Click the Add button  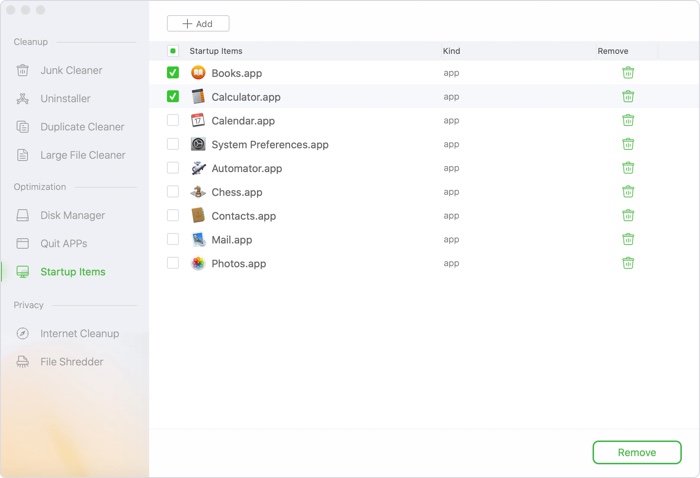[198, 24]
